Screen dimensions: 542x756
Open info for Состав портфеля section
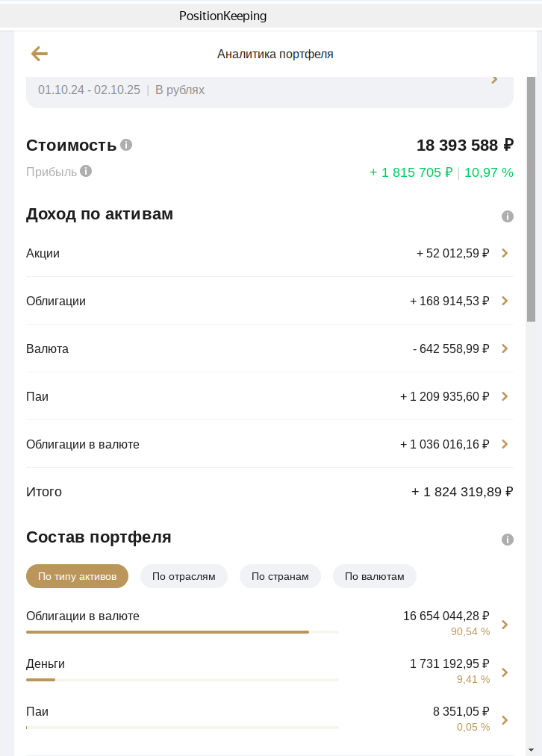click(x=508, y=539)
